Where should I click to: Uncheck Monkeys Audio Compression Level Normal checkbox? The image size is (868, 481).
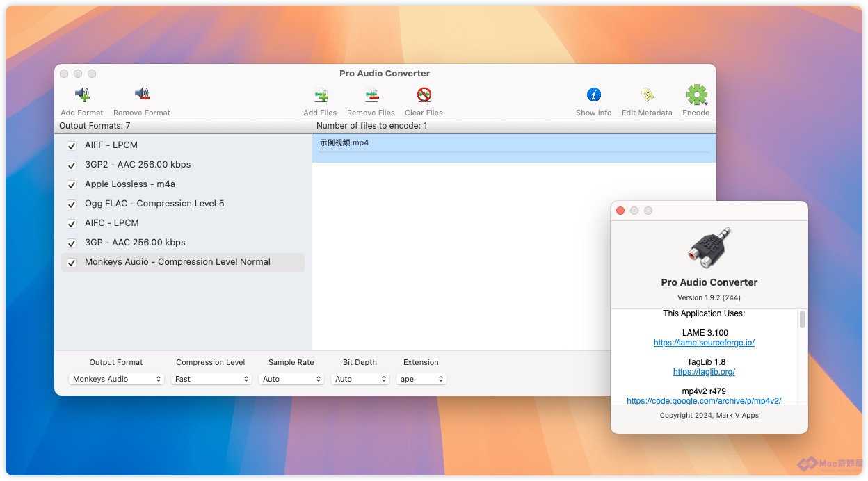(71, 263)
